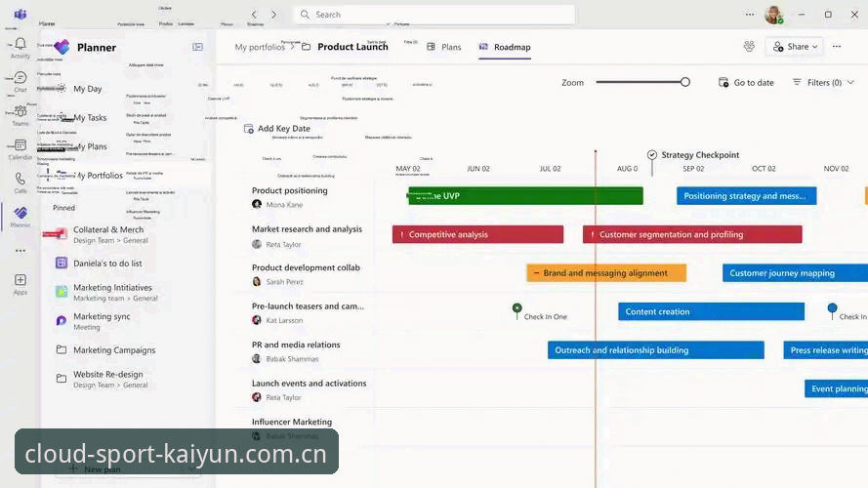Go forward with the navigation chevron
Viewport: 868px width, 488px height.
(273, 15)
